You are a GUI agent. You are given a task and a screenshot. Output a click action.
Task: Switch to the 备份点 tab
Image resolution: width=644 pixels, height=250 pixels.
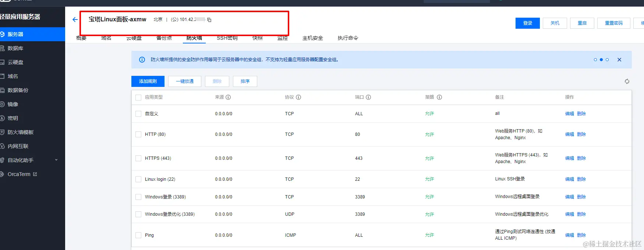(164, 38)
